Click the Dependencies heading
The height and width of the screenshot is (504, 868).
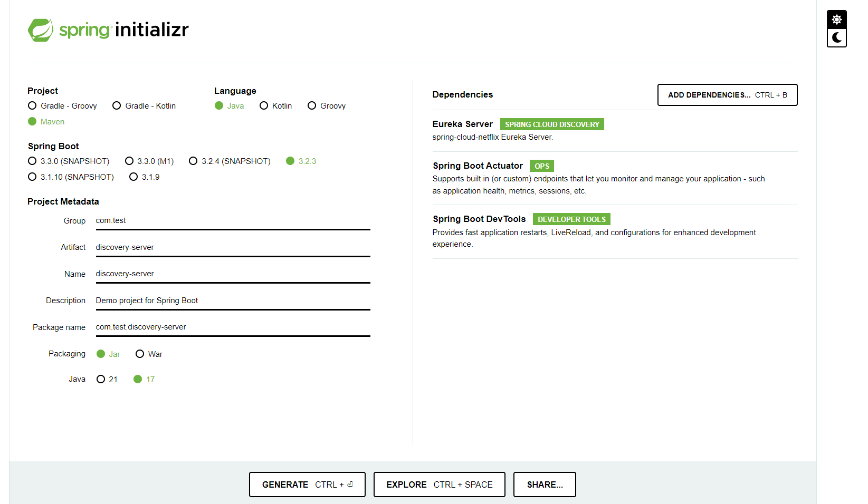click(x=462, y=95)
